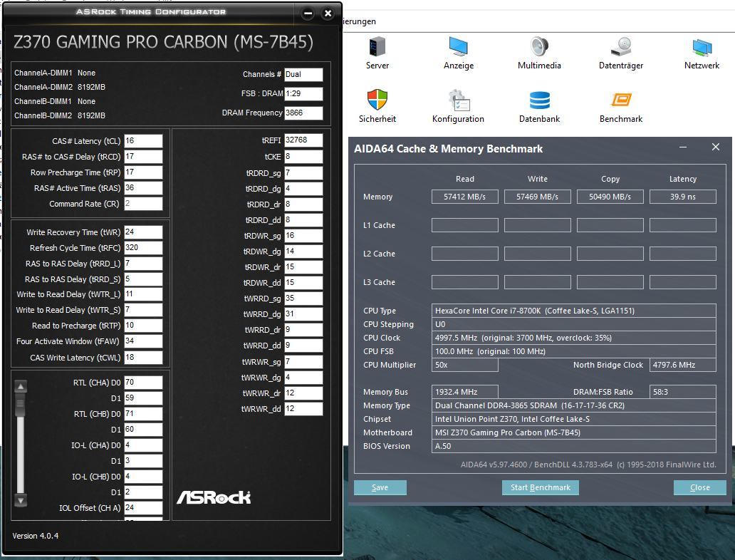The width and height of the screenshot is (735, 560).
Task: Click the tCKE value field
Action: [303, 157]
